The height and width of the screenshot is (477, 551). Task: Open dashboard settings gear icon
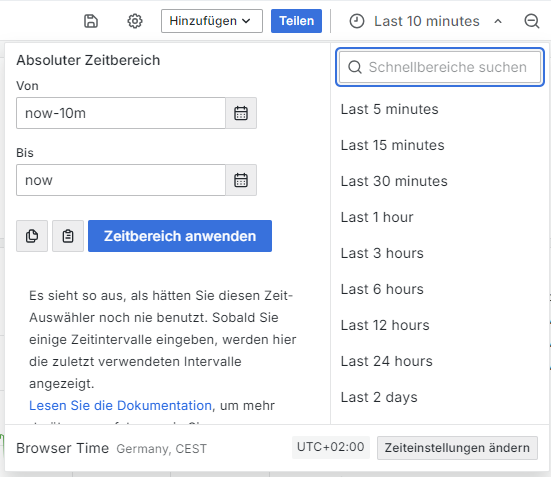(135, 21)
